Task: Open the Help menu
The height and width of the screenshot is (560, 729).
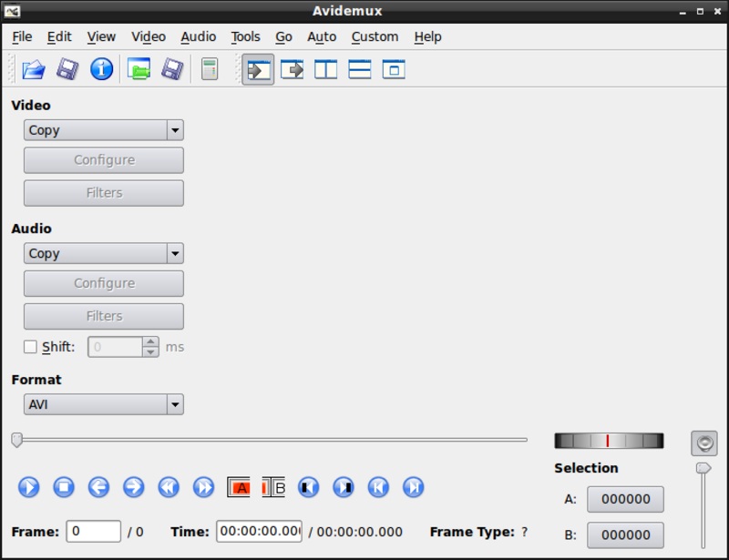Action: click(x=427, y=36)
